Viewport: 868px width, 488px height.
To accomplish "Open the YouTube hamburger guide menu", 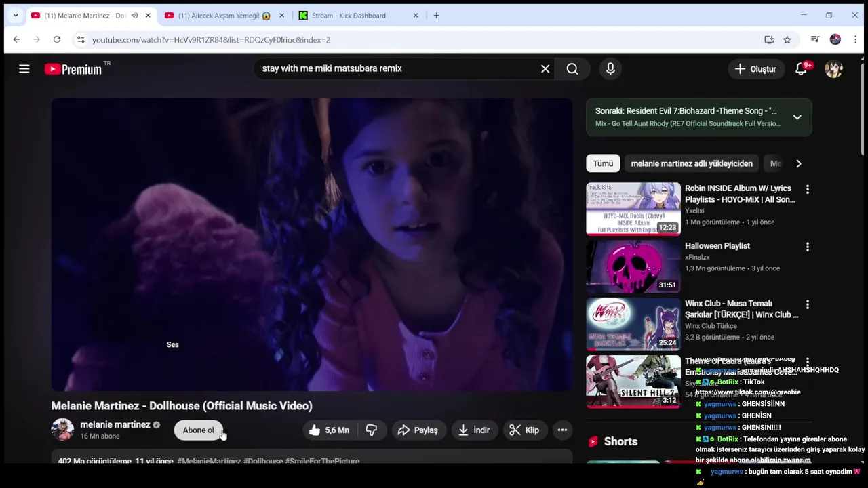I will pos(24,68).
